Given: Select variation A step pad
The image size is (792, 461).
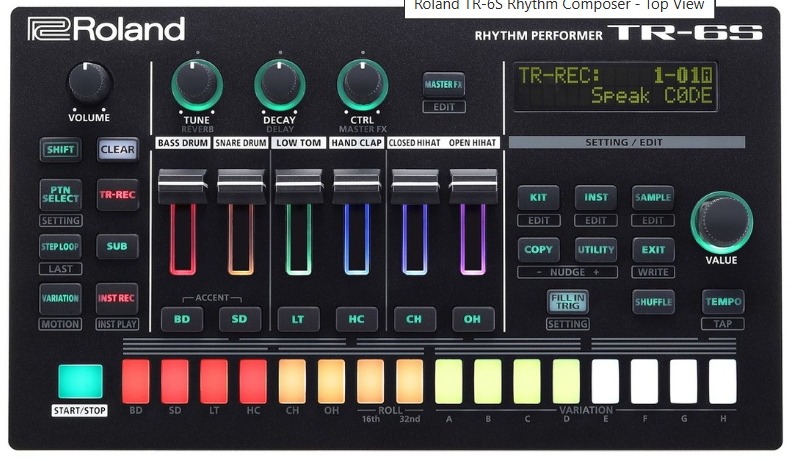Looking at the screenshot, I should click(x=449, y=381).
